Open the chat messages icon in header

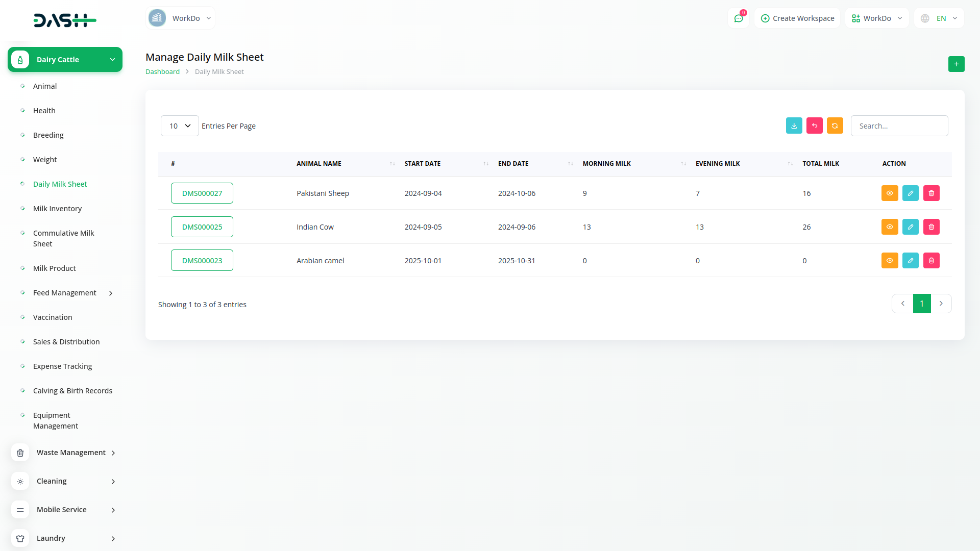pyautogui.click(x=738, y=18)
